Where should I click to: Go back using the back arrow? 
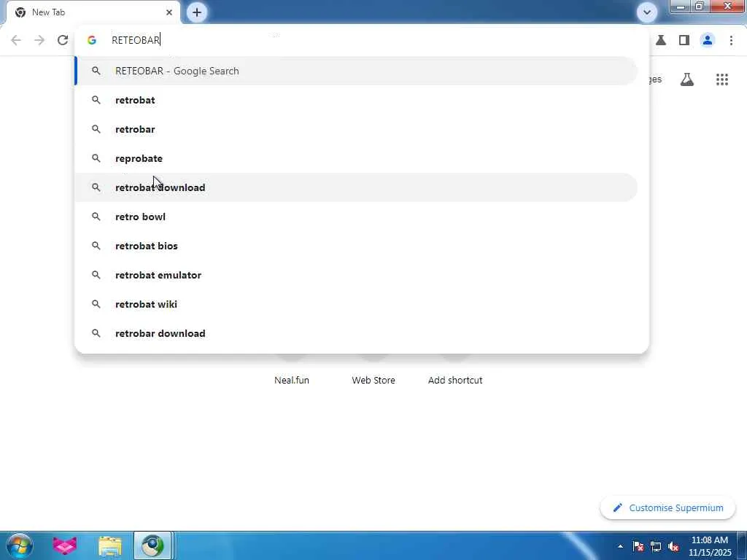point(16,40)
